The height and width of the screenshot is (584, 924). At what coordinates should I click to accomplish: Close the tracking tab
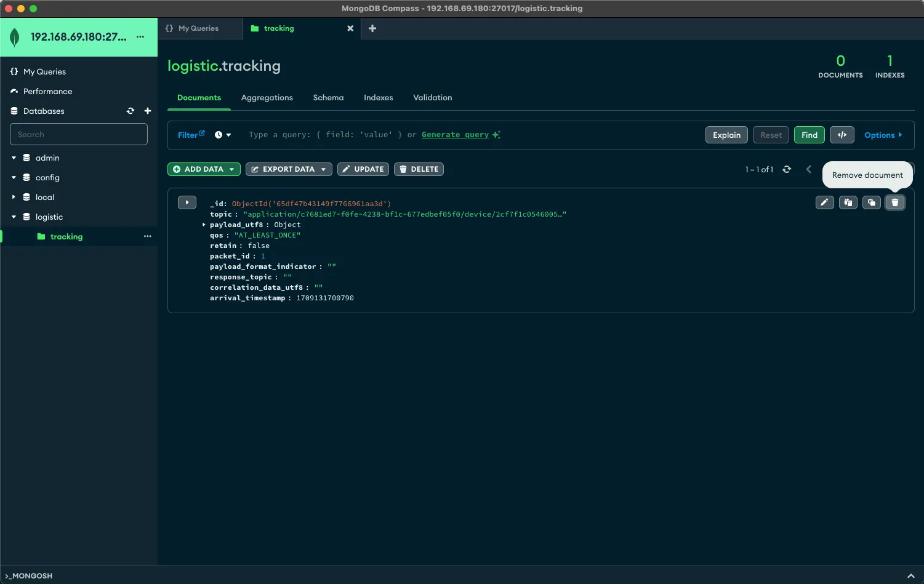tap(350, 28)
